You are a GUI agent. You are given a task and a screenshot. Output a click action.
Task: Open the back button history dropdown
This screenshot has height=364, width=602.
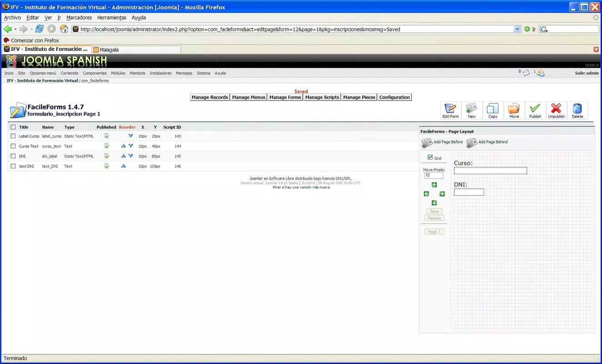tap(15, 29)
